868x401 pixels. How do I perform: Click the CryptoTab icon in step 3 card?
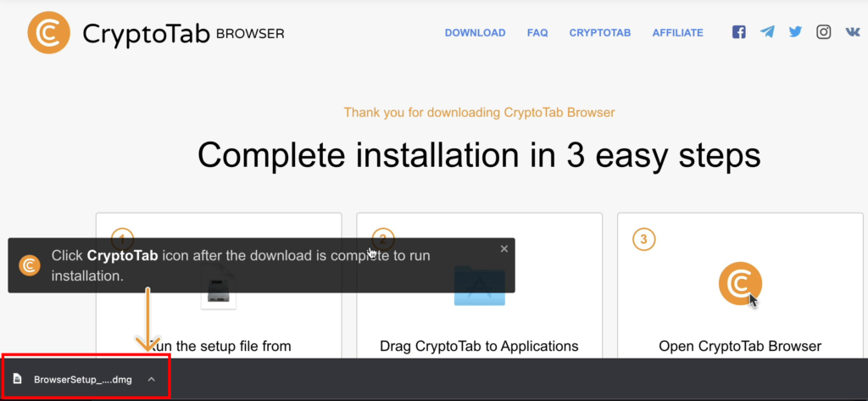(740, 283)
